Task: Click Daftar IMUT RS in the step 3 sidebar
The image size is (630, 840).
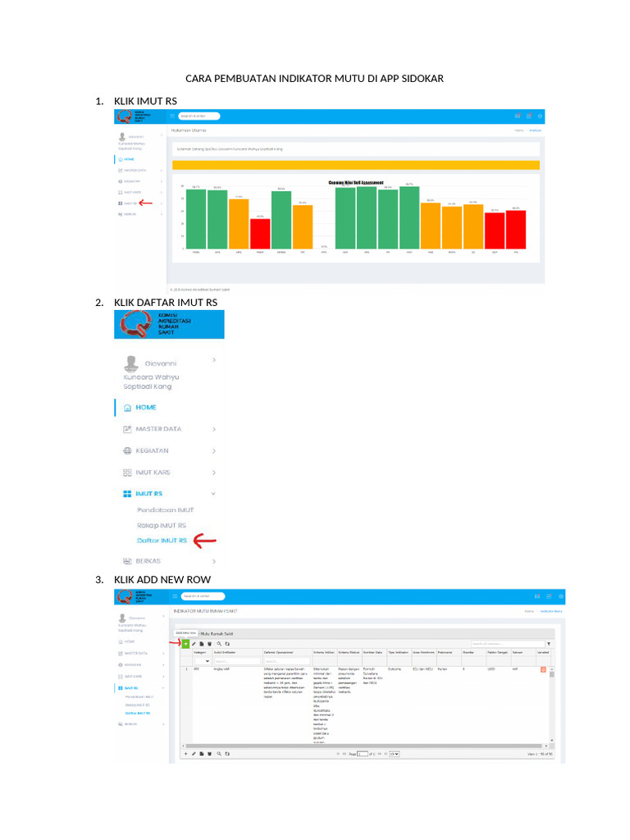Action: coord(138,713)
